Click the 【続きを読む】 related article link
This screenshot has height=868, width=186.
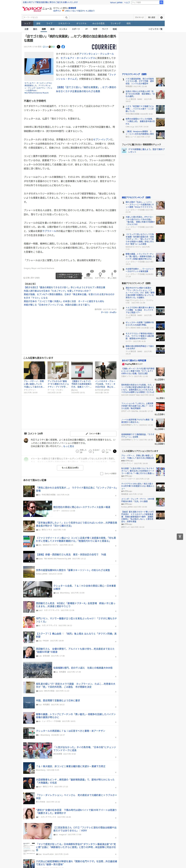point(64,287)
